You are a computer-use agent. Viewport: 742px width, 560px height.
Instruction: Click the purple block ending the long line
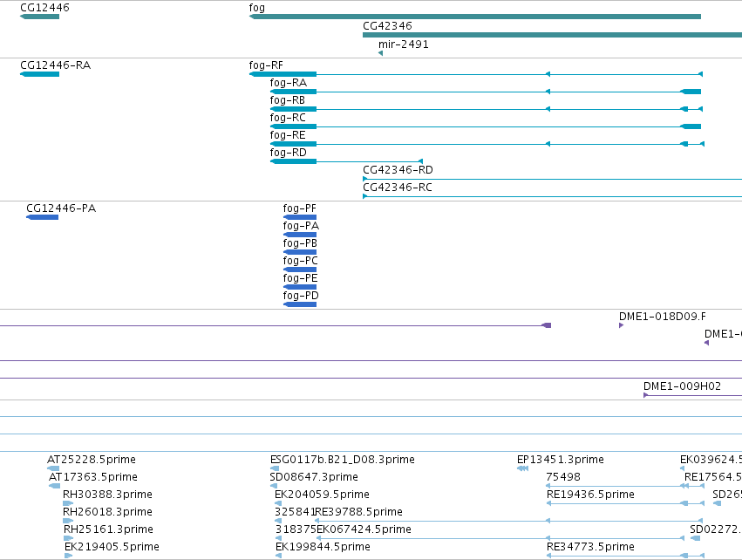point(546,325)
